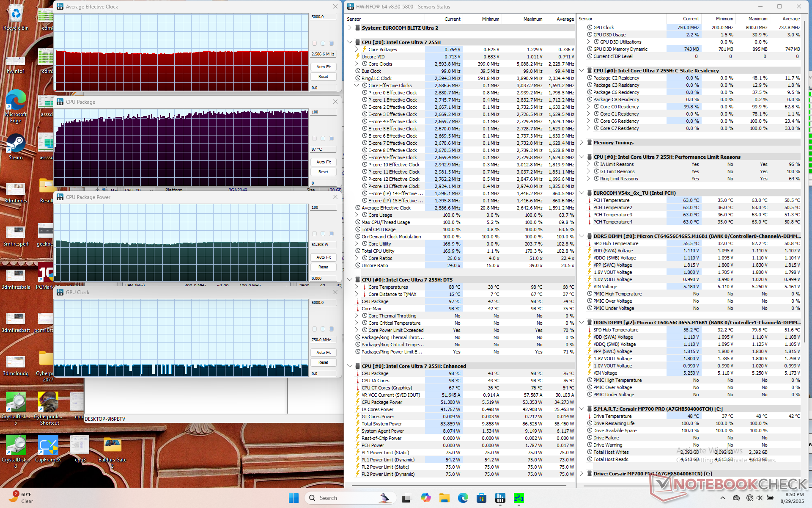Open File Explorer from the taskbar
The width and height of the screenshot is (812, 508).
pos(444,498)
